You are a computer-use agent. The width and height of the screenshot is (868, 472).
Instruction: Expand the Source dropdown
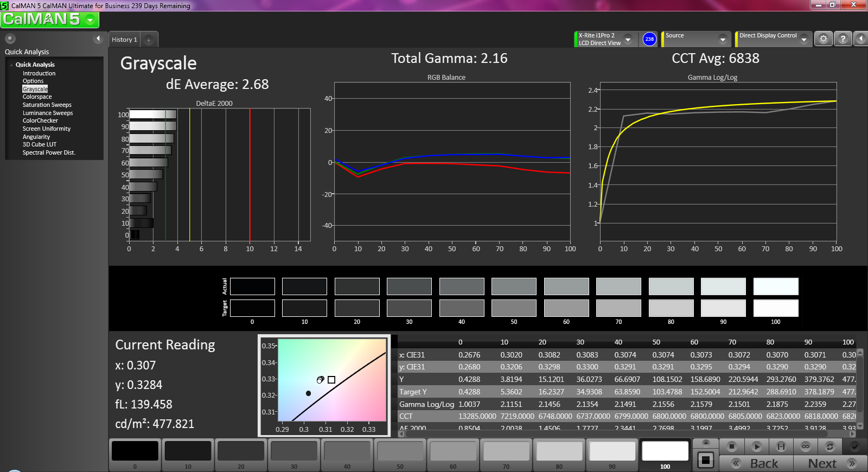coord(722,39)
